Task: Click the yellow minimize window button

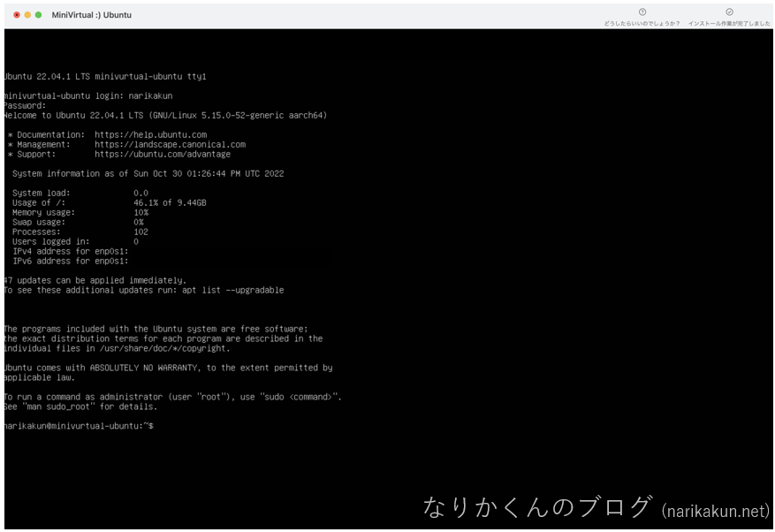Action: [x=27, y=15]
